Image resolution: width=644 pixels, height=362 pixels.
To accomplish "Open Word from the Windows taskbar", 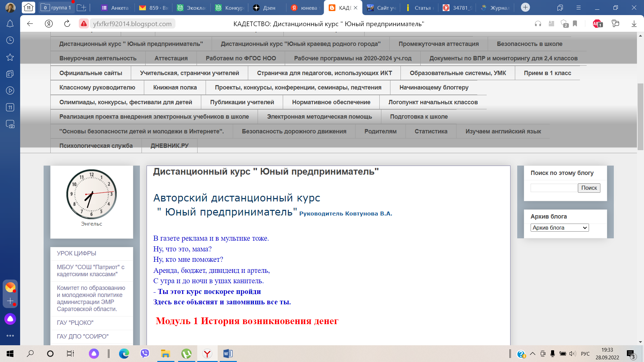I will coord(228,354).
